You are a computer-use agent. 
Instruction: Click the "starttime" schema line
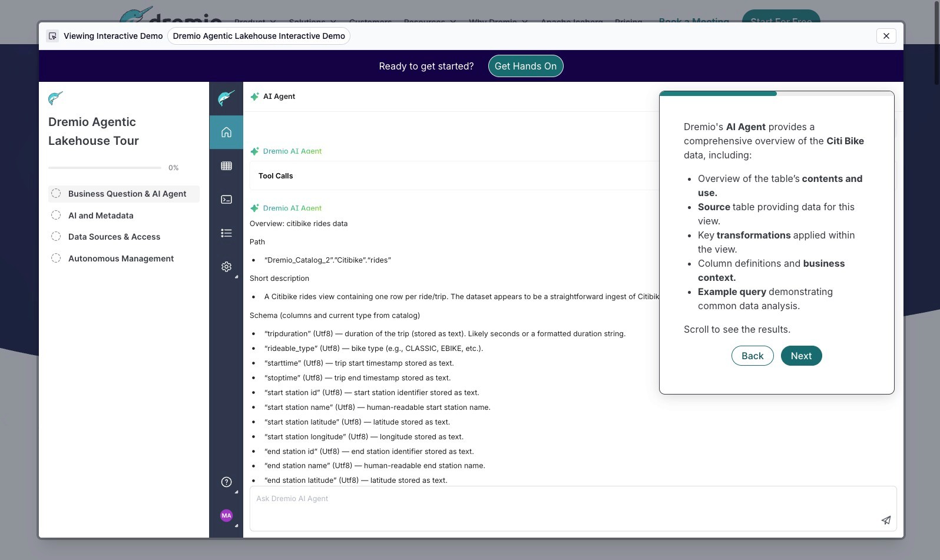[359, 363]
